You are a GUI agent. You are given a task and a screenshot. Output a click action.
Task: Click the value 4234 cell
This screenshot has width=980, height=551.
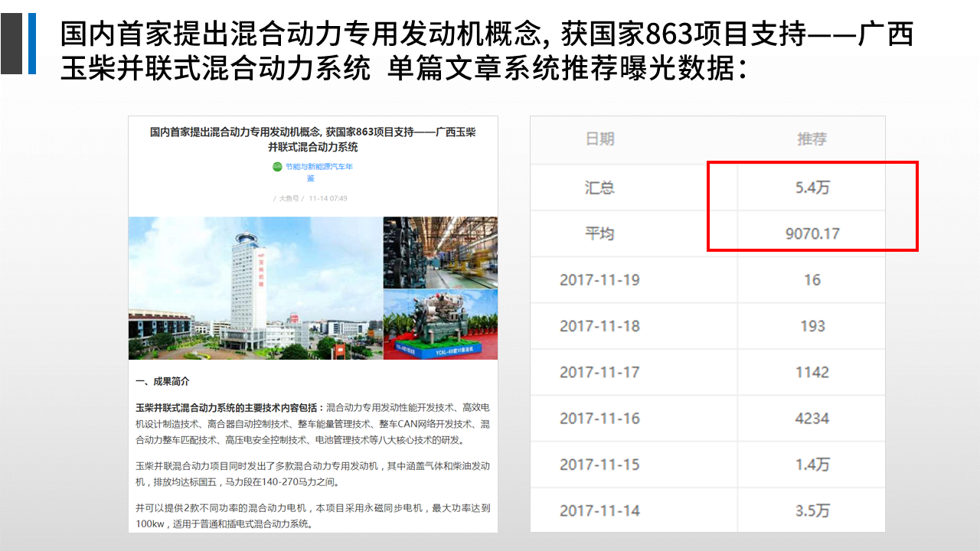click(812, 419)
